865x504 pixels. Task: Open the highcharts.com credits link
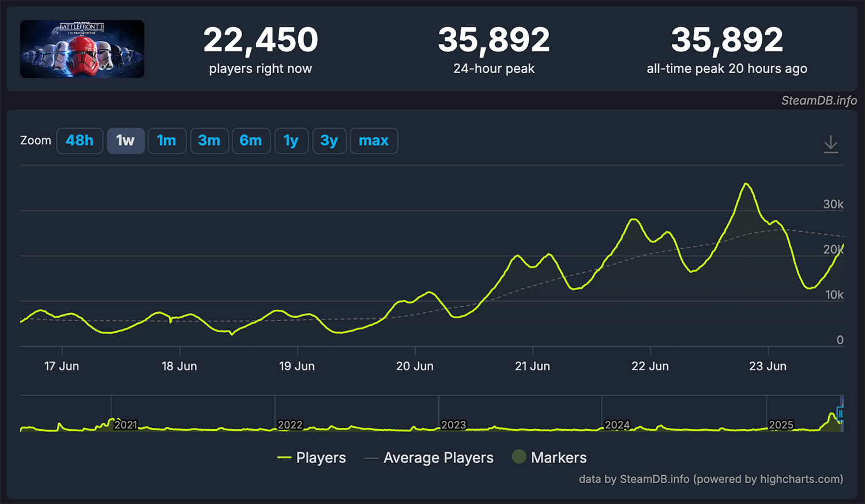800,479
